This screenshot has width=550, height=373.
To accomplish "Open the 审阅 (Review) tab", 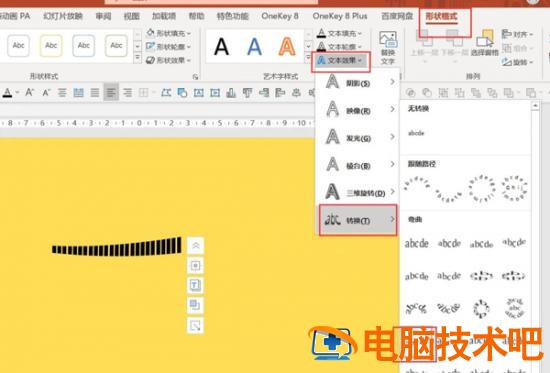I will (x=103, y=16).
